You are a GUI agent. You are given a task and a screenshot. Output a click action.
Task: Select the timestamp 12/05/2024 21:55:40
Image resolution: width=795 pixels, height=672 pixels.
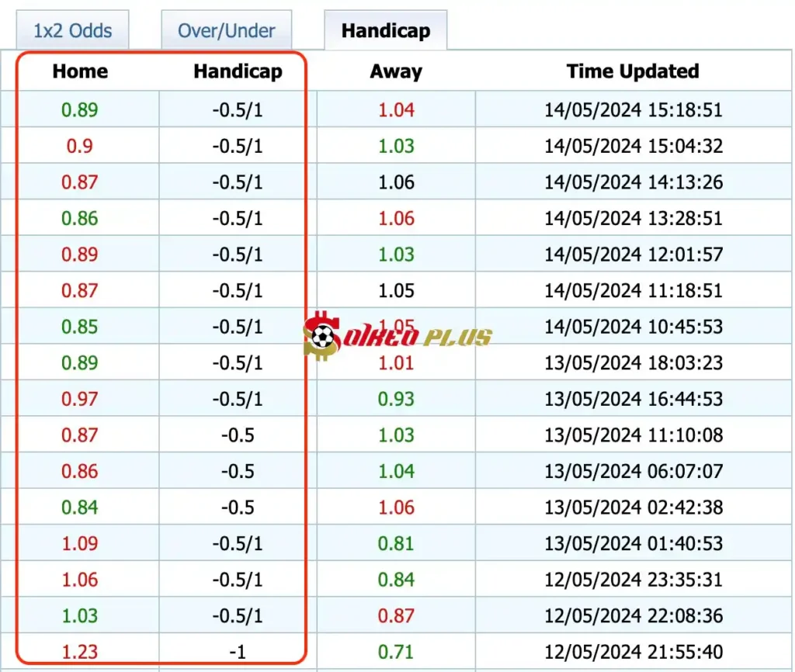click(633, 652)
